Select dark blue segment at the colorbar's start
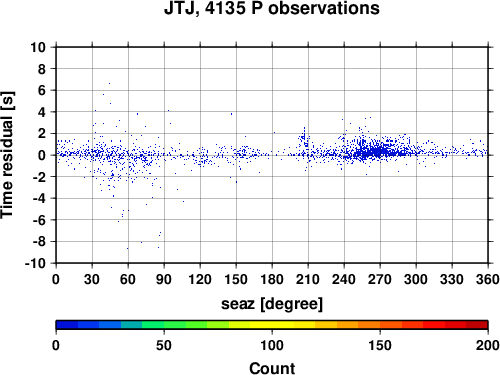This screenshot has height=375, width=500. click(x=67, y=325)
